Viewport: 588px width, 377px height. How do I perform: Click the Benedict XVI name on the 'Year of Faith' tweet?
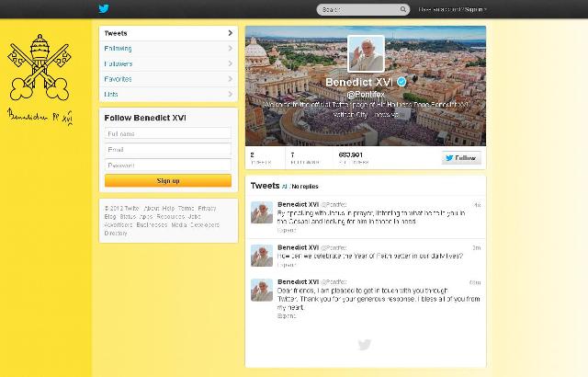[298, 247]
